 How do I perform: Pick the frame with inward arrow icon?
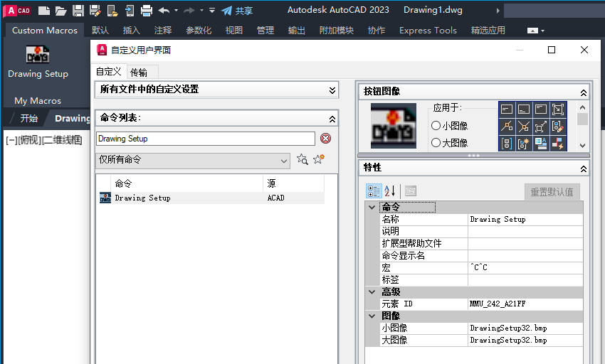[557, 109]
